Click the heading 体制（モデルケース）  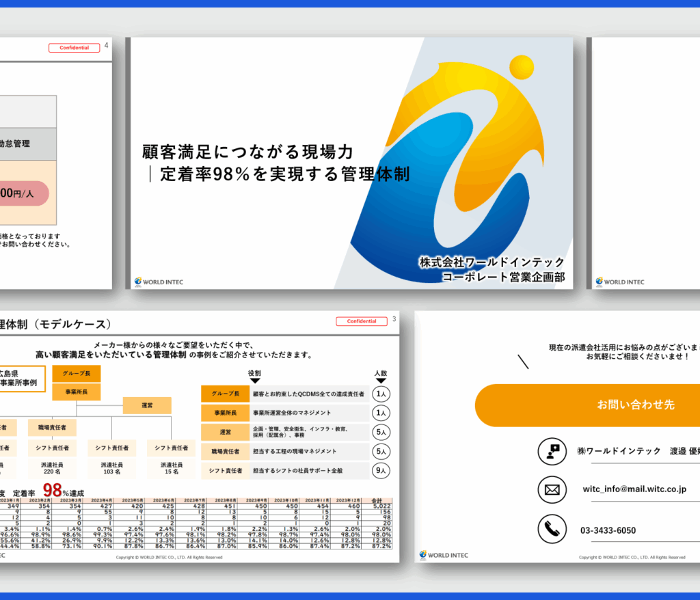pos(56,324)
